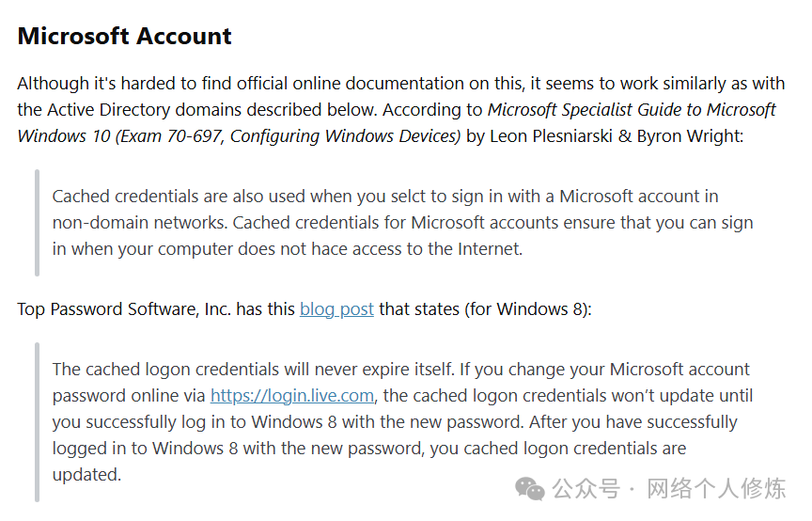Click the misspelled word "hace" in the quote
The width and height of the screenshot is (812, 521).
click(329, 250)
